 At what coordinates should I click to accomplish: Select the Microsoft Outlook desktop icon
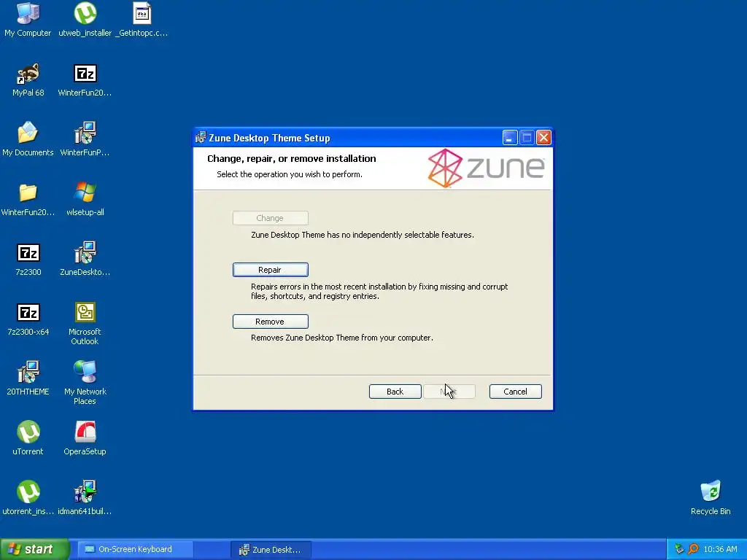(x=85, y=323)
